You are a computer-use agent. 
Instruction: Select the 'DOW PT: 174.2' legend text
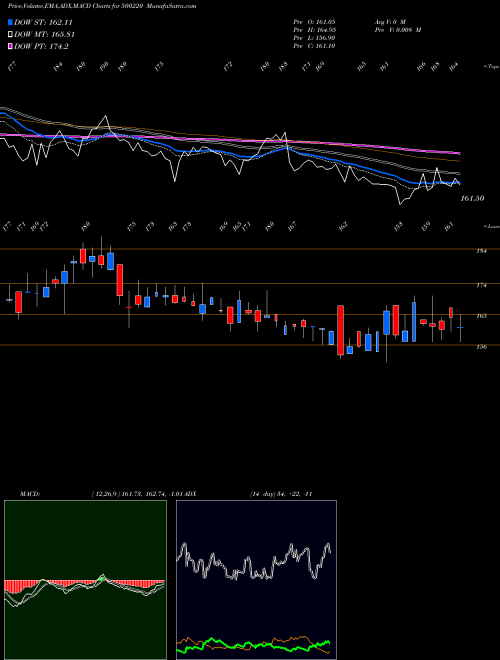(41, 46)
